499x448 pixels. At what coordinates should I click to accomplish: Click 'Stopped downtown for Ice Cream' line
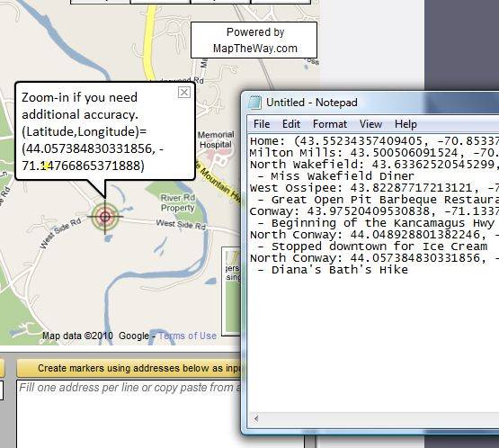[372, 246]
